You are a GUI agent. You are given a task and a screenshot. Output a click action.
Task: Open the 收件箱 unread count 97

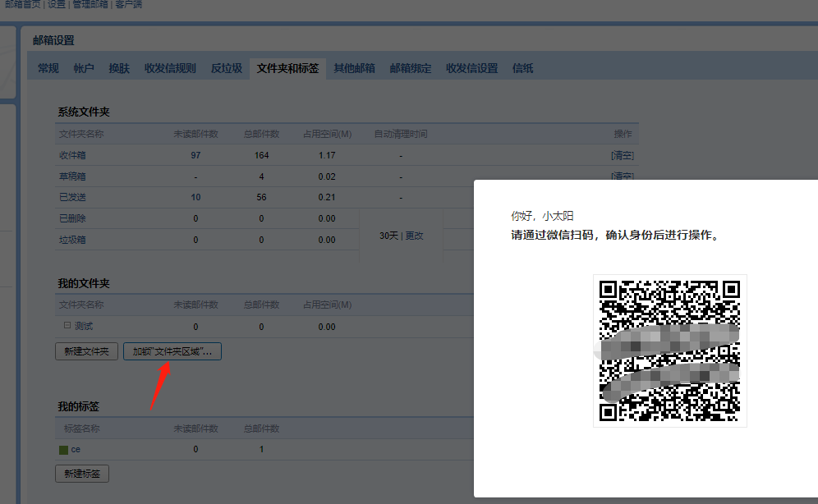point(195,155)
